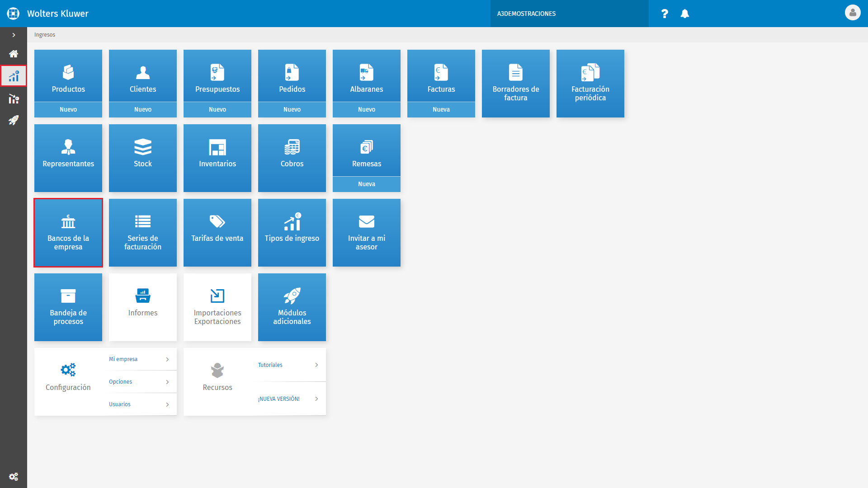Open the Representantes tile
Image resolution: width=868 pixels, height=488 pixels.
pos(68,158)
